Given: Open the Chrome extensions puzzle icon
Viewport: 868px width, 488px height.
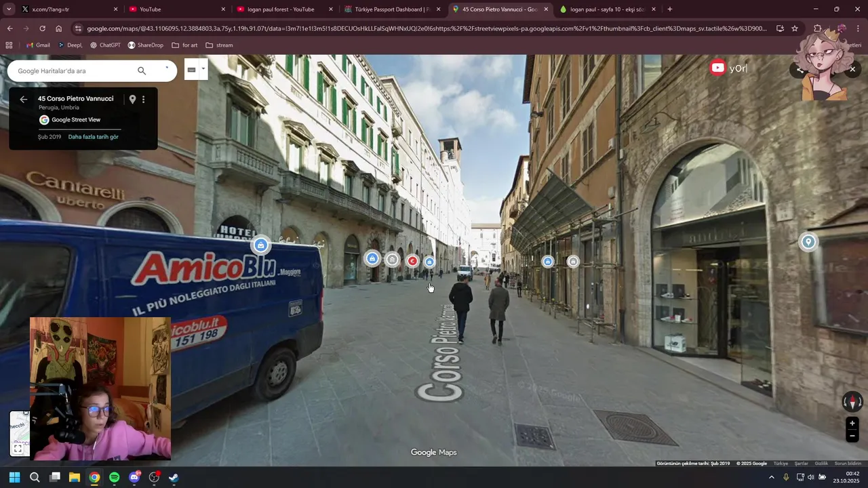Looking at the screenshot, I should coord(818,28).
